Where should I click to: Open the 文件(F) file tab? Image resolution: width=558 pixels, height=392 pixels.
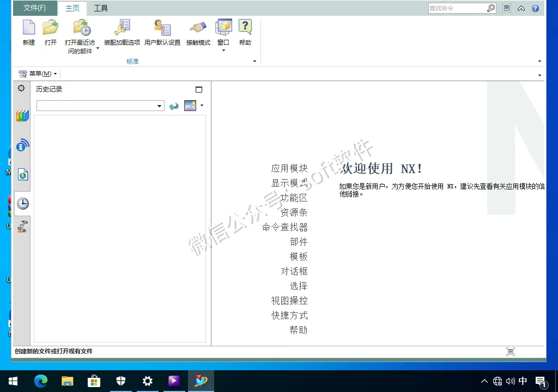pos(34,8)
